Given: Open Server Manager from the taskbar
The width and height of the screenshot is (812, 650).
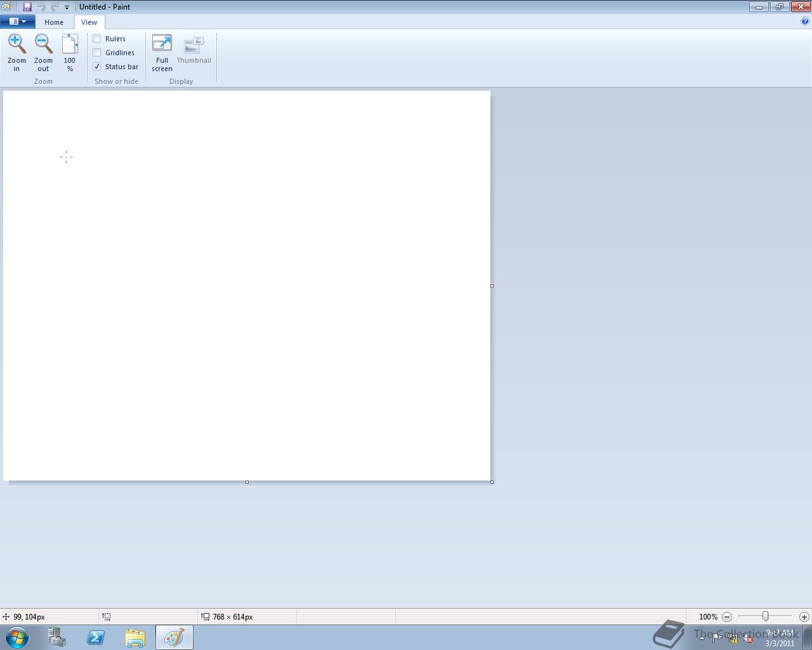Looking at the screenshot, I should [x=57, y=637].
